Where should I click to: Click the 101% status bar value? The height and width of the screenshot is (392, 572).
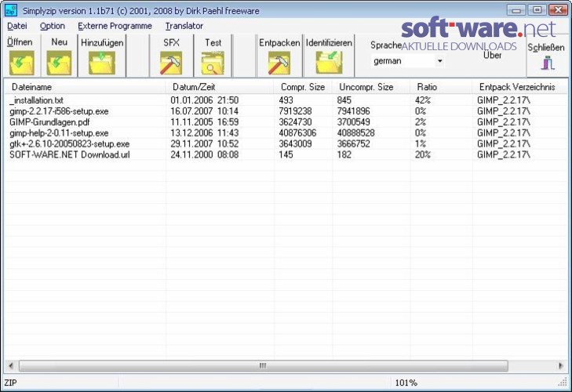pos(406,383)
